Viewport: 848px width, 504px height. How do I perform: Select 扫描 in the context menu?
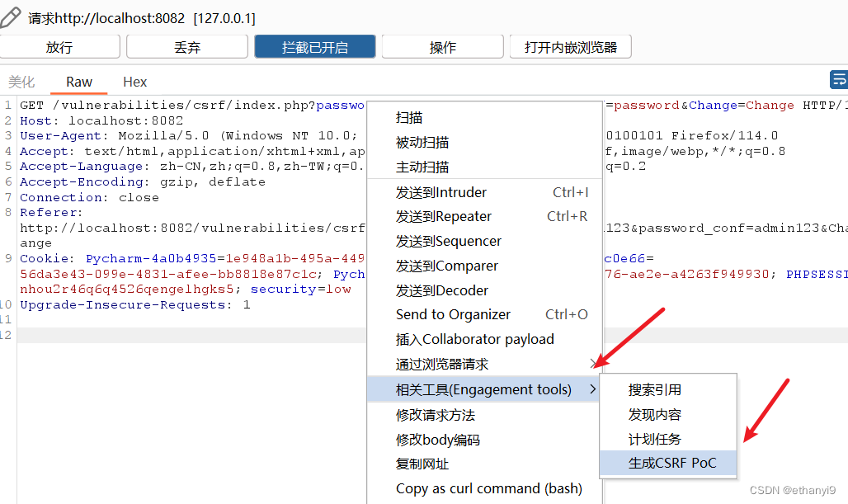click(x=484, y=117)
